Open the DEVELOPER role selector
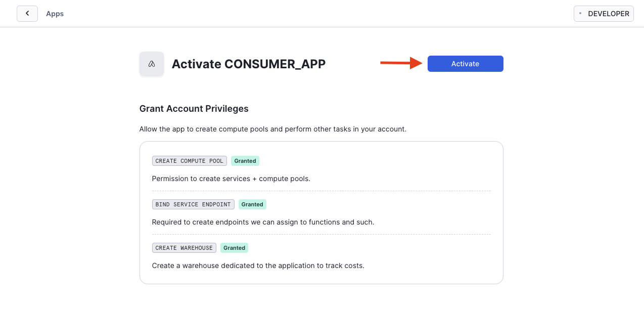The width and height of the screenshot is (644, 309). point(604,14)
